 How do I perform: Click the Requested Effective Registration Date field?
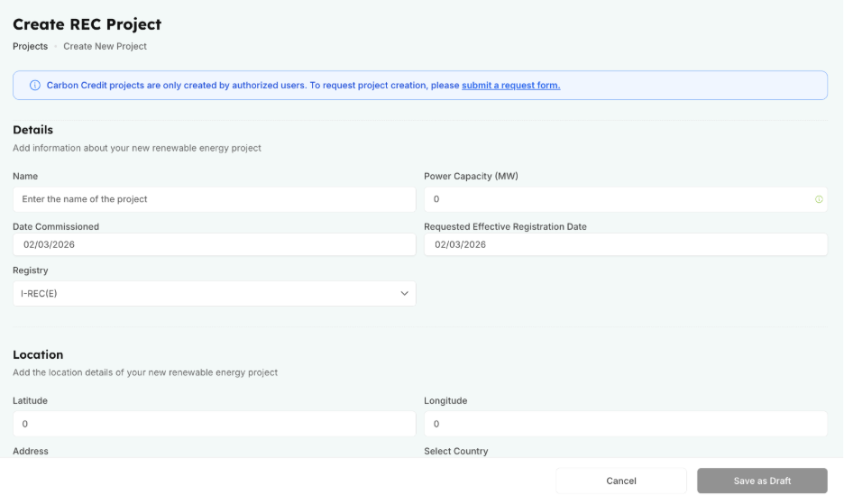coord(625,244)
